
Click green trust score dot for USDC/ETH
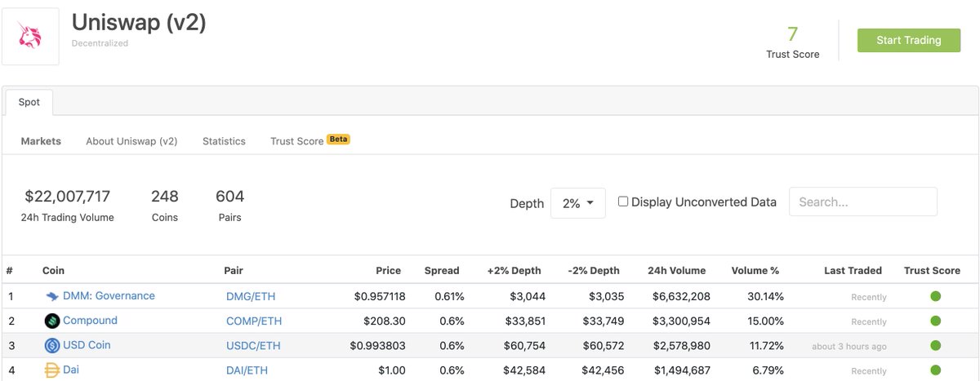coord(936,345)
